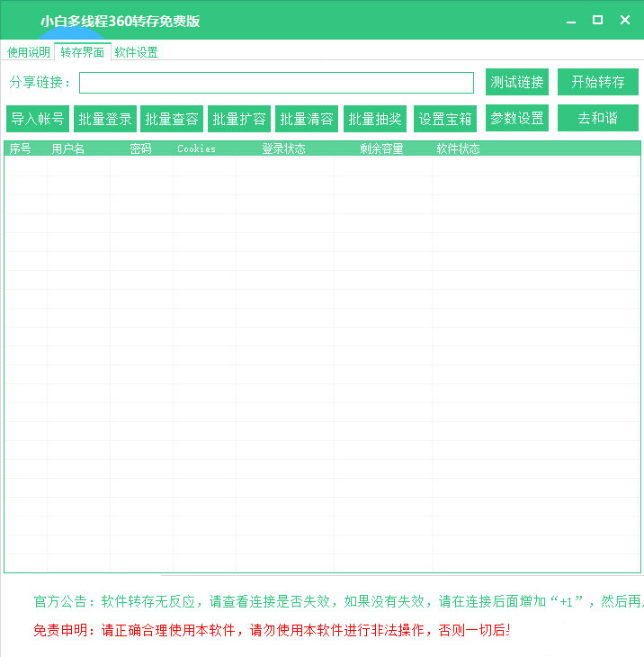Click the 官方公告 announcement text

338,602
